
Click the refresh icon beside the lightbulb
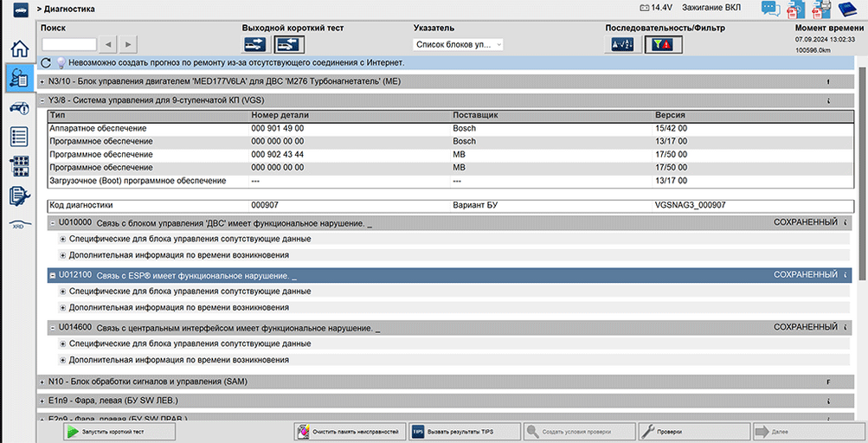pyautogui.click(x=47, y=63)
